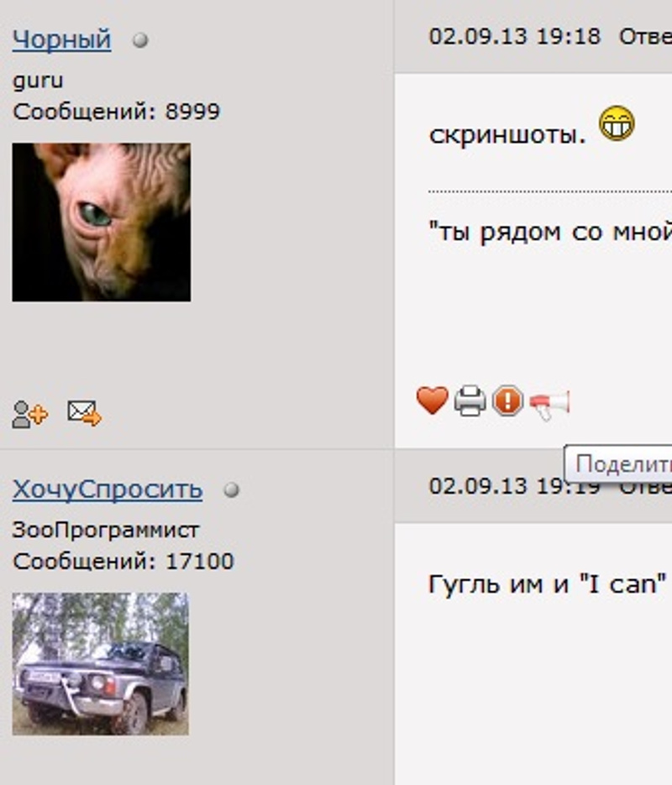Share the post with the megaphone icon
This screenshot has width=672, height=785.
pyautogui.click(x=549, y=404)
